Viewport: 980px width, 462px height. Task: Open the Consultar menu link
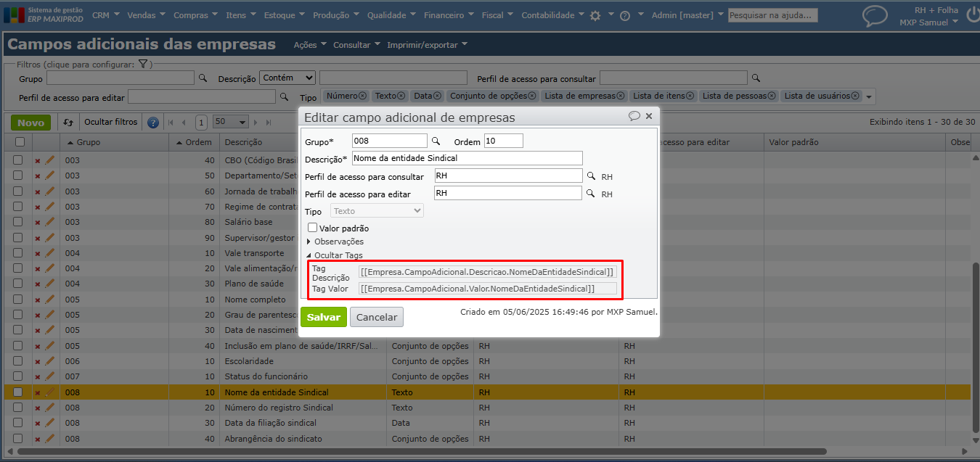tap(356, 45)
